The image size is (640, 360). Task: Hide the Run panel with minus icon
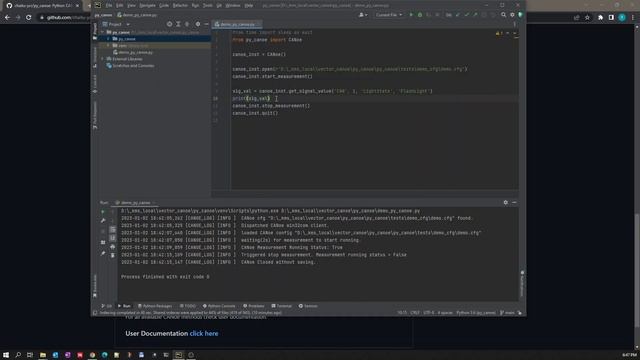(514, 202)
